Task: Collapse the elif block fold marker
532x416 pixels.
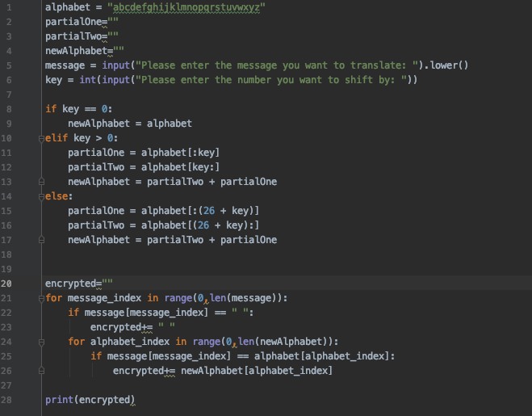Action: [40, 138]
